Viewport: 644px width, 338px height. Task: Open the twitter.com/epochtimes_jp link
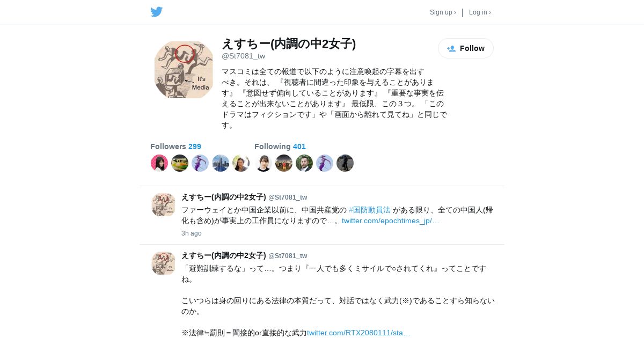coord(391,221)
